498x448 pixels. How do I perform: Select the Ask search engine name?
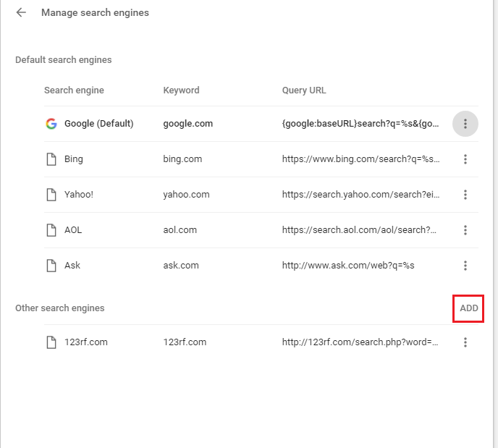click(x=72, y=266)
